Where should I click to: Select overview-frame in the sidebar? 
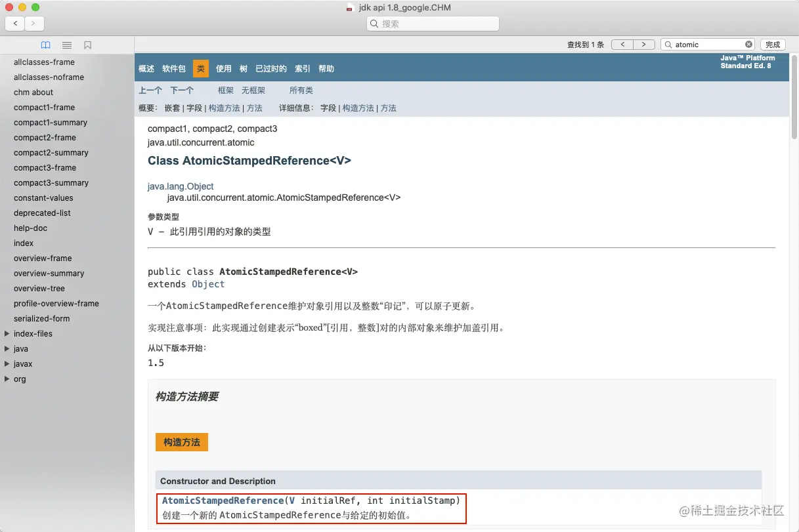pos(43,258)
